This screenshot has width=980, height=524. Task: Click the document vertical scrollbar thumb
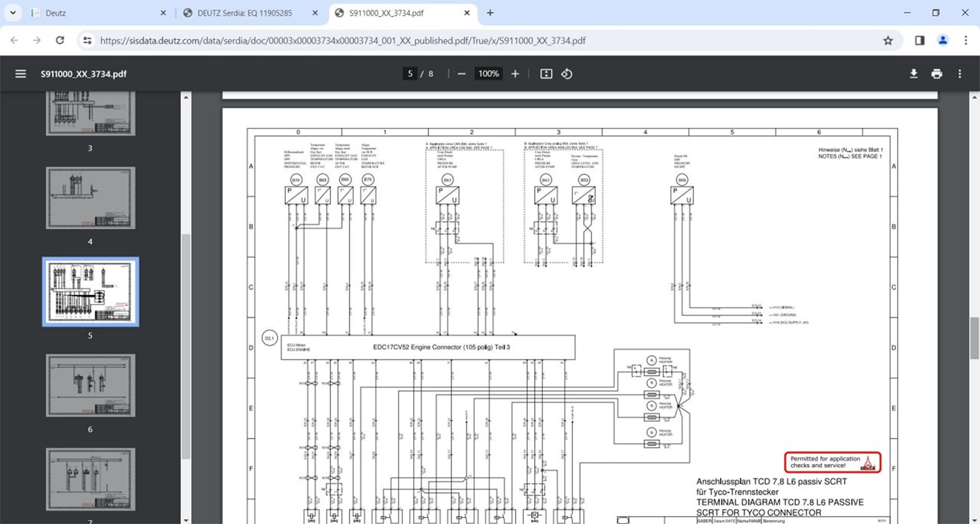click(974, 338)
